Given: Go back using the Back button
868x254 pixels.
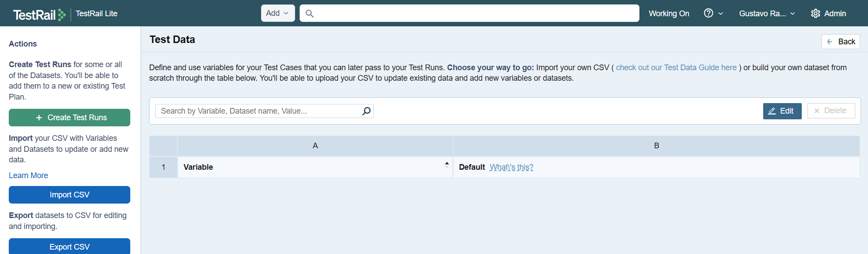Looking at the screenshot, I should [x=840, y=42].
